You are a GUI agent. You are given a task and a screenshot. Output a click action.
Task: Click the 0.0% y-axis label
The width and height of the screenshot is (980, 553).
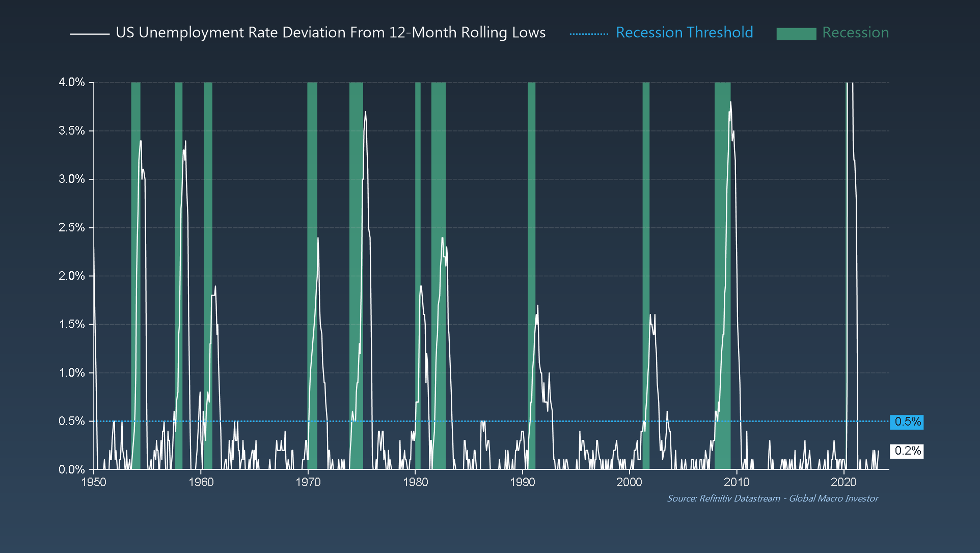click(x=72, y=469)
